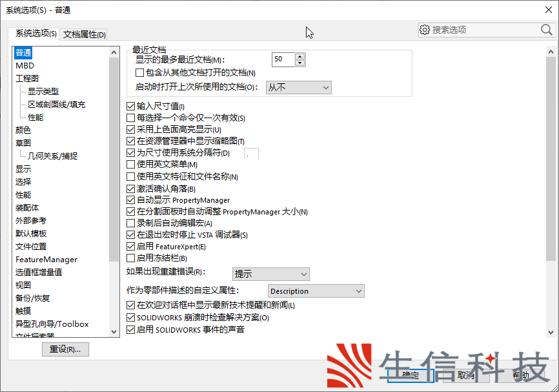
Task: Select 工程图 in the options tree
Action: [x=27, y=79]
